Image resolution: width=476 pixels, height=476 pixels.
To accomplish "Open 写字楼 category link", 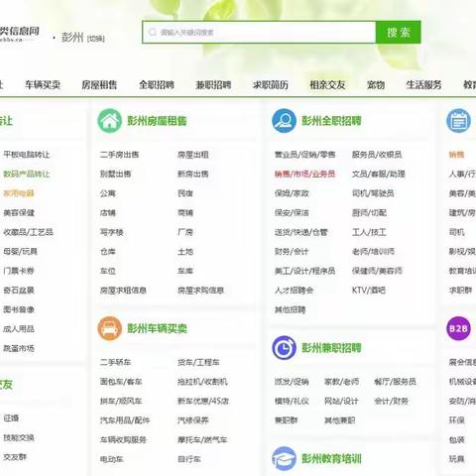I will (112, 232).
